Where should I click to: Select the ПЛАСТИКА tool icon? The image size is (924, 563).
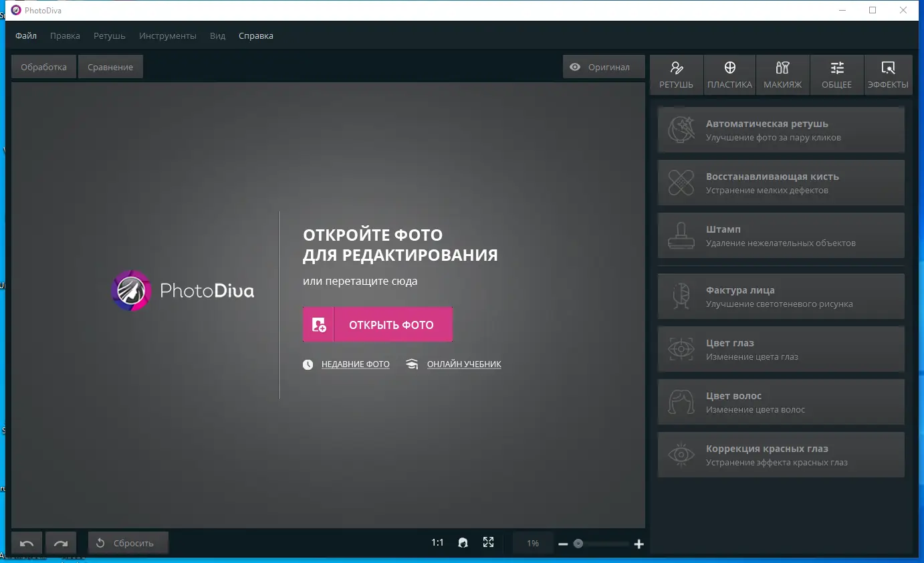(729, 74)
